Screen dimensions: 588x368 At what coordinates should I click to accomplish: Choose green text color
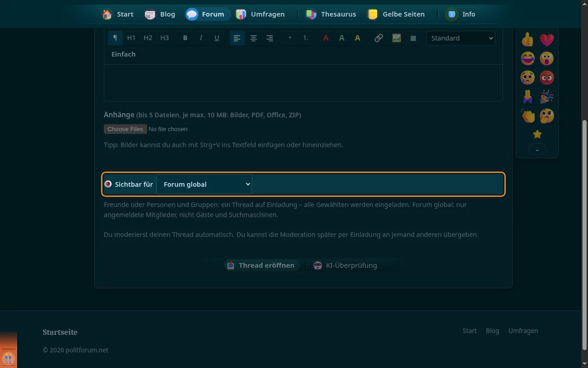[x=342, y=38]
